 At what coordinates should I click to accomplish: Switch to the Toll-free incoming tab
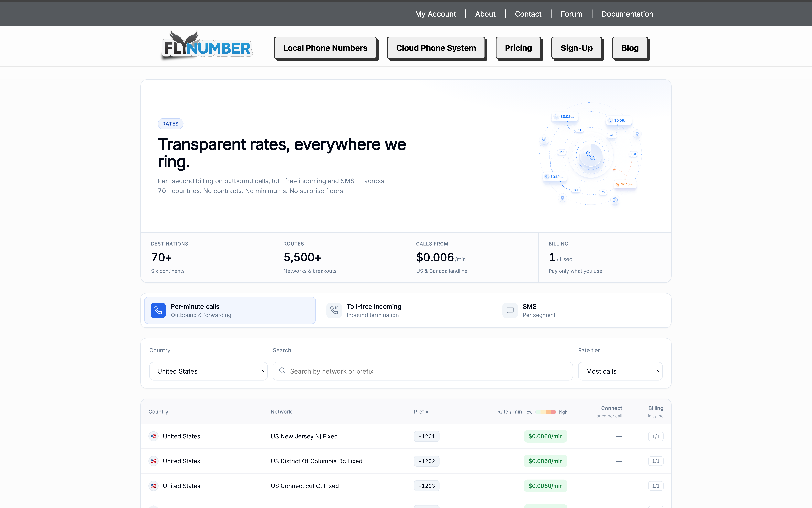406,310
